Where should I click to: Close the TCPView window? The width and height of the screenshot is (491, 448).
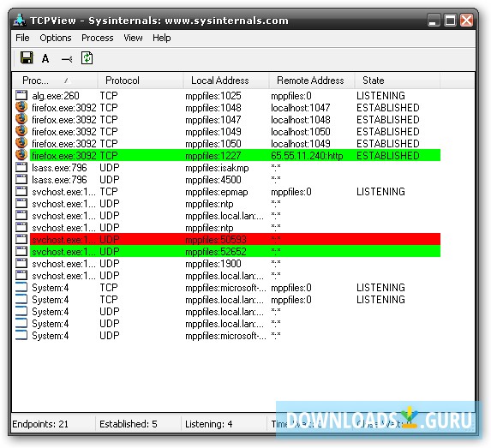pos(466,21)
